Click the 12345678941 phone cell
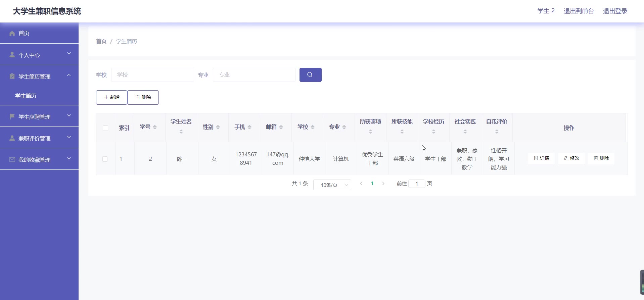 246,159
